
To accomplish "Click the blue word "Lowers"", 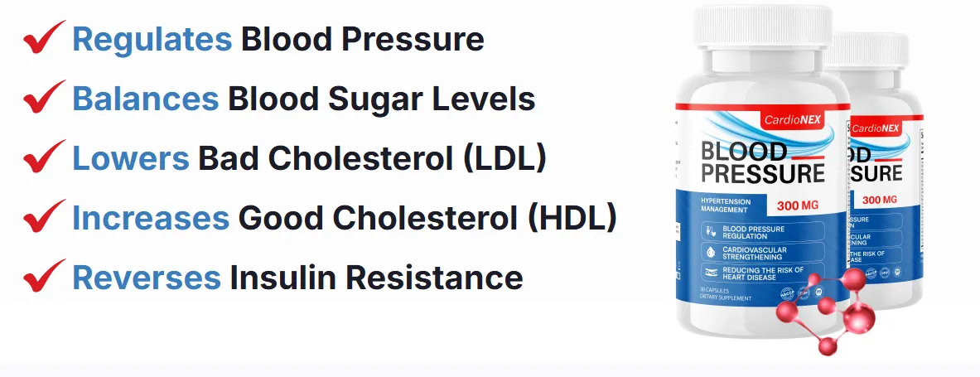I will tap(131, 159).
